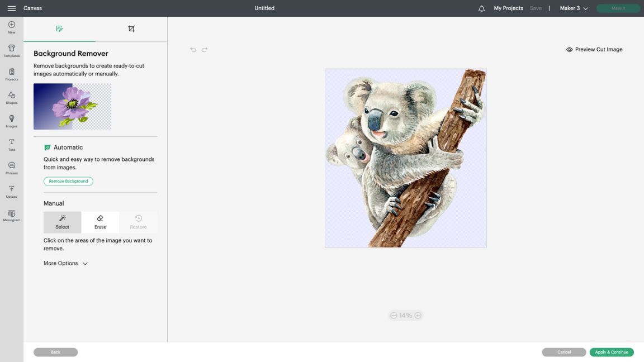The width and height of the screenshot is (644, 362).
Task: Activate the Select magic wand tool
Action: coord(63,222)
